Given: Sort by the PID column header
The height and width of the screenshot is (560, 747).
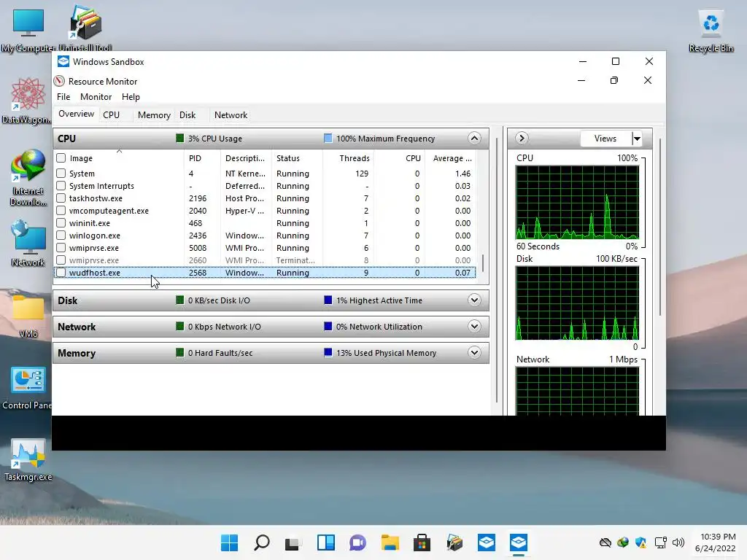Looking at the screenshot, I should [x=202, y=158].
